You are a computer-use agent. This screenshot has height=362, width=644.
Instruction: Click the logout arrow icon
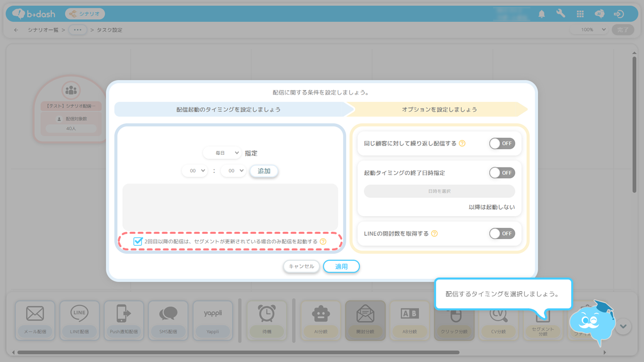[619, 14]
